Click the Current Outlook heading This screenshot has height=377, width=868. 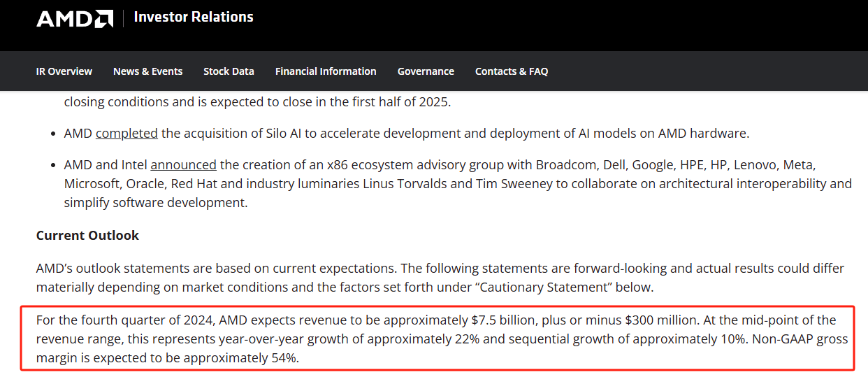tap(87, 236)
